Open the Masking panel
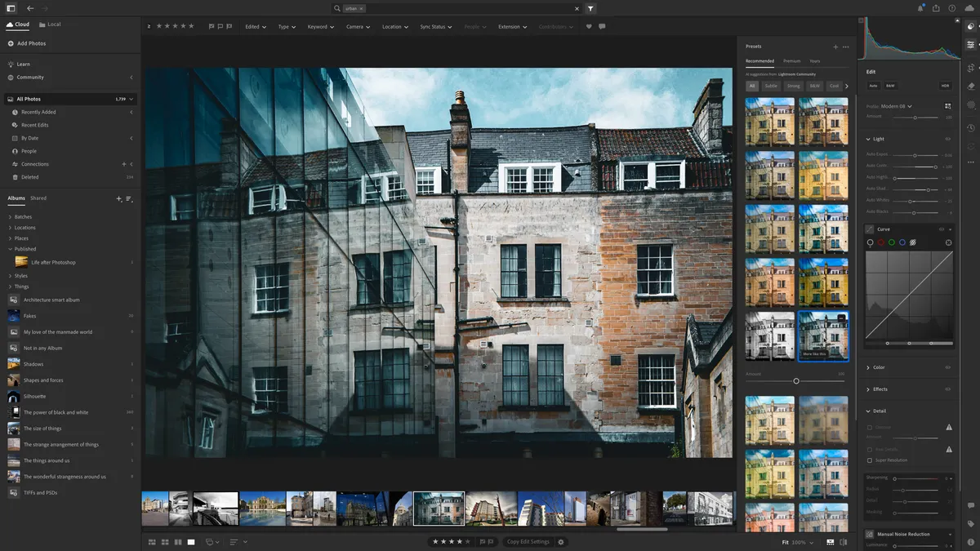Image resolution: width=980 pixels, height=551 pixels. 971,104
